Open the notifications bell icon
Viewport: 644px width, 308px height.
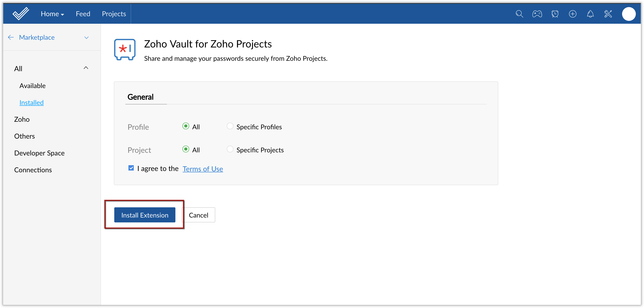[590, 14]
